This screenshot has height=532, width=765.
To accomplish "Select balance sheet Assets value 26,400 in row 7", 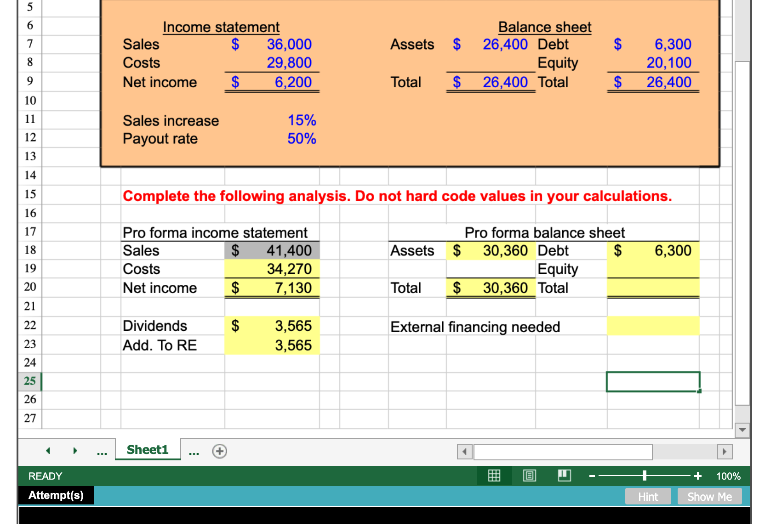I will click(x=491, y=44).
